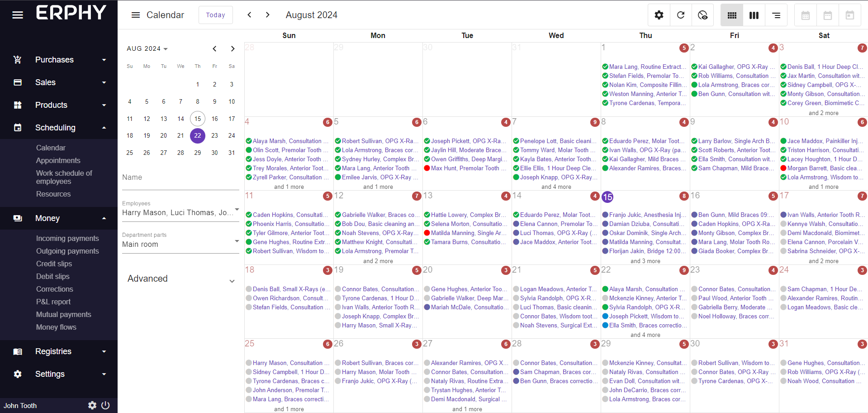
Task: Open Money flows
Action: 56,327
